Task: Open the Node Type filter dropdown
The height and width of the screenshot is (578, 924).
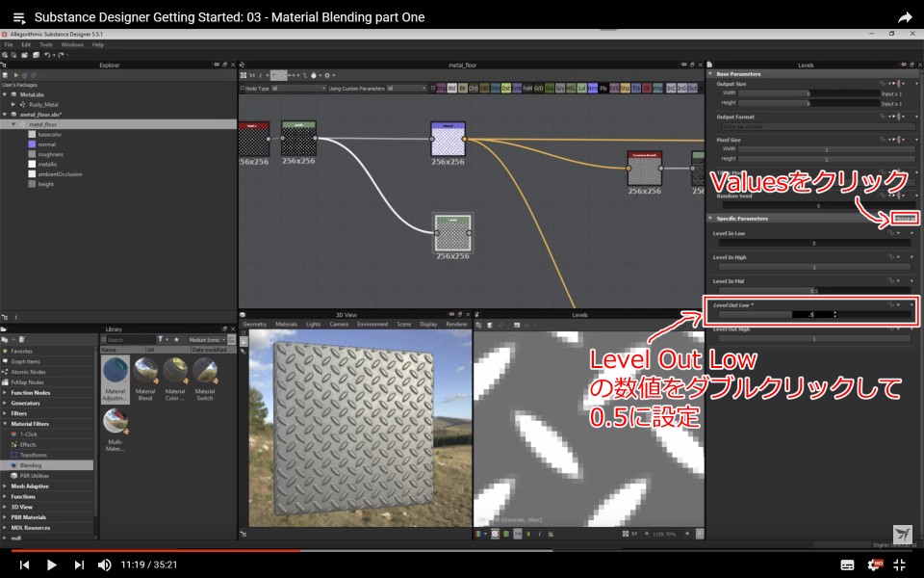Action: click(298, 89)
